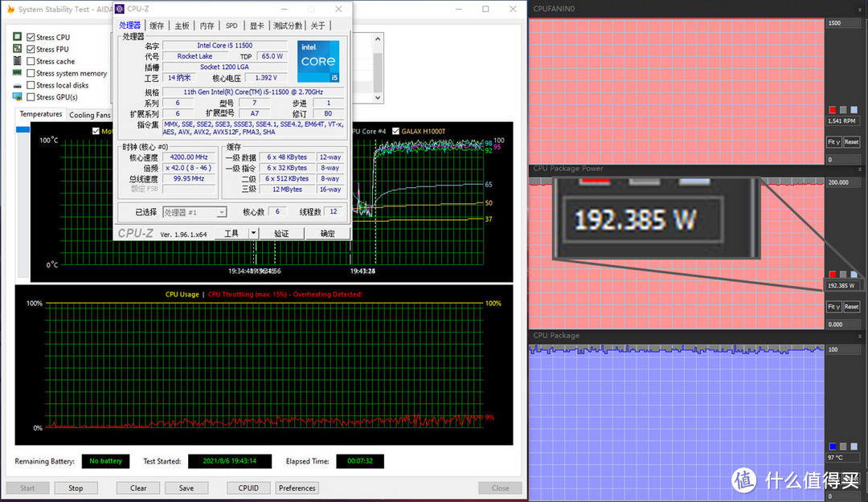The image size is (868, 502).
Task: Click the RAM module icon beside Stress system memory
Action: (x=17, y=72)
